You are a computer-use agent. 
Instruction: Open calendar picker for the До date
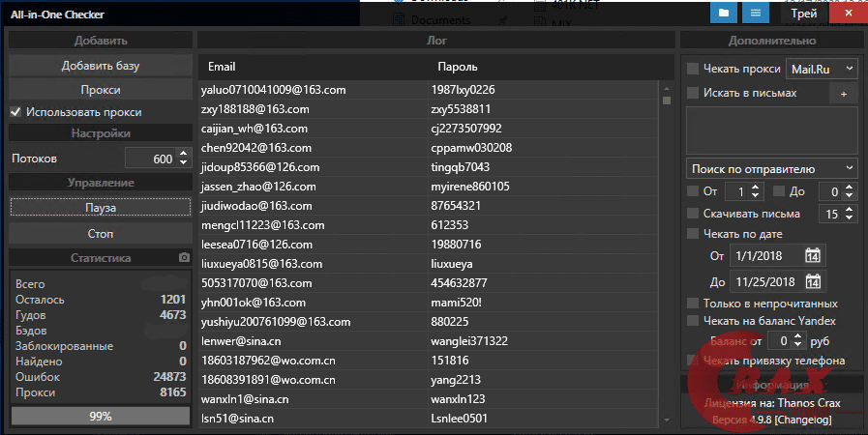(813, 281)
